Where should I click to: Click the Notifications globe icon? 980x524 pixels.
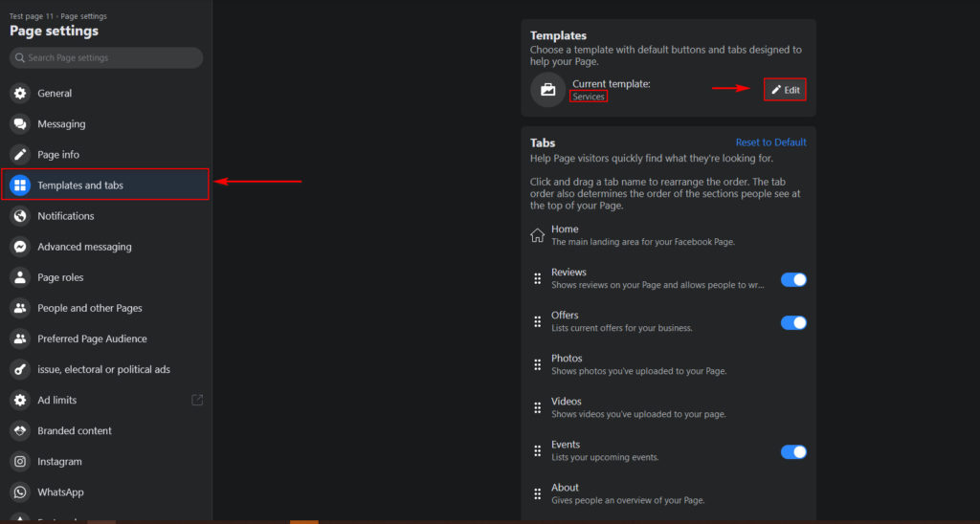coord(20,215)
